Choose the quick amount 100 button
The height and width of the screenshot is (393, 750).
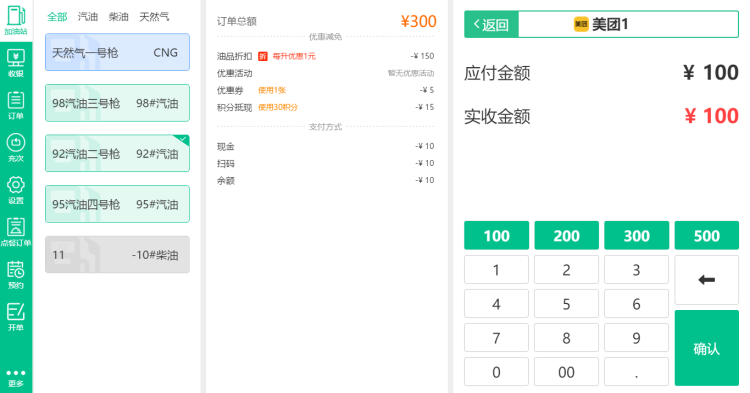pos(496,235)
